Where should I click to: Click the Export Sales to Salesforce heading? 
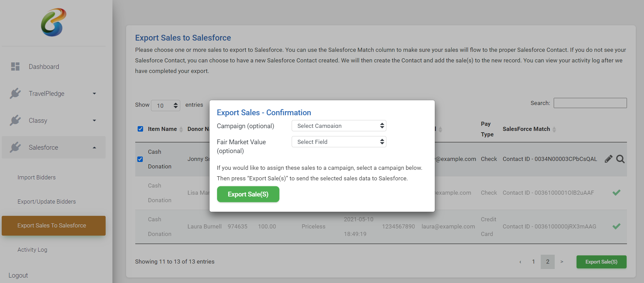(x=183, y=38)
